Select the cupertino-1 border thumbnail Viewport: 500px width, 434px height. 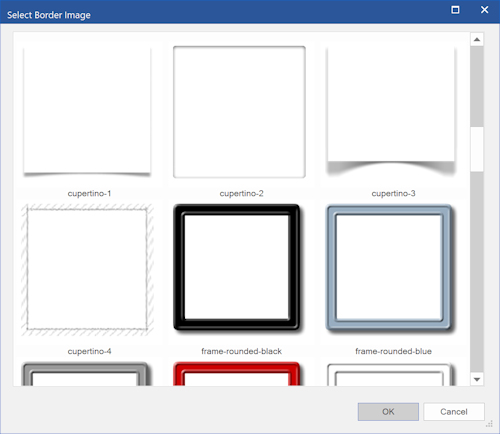[x=87, y=112]
